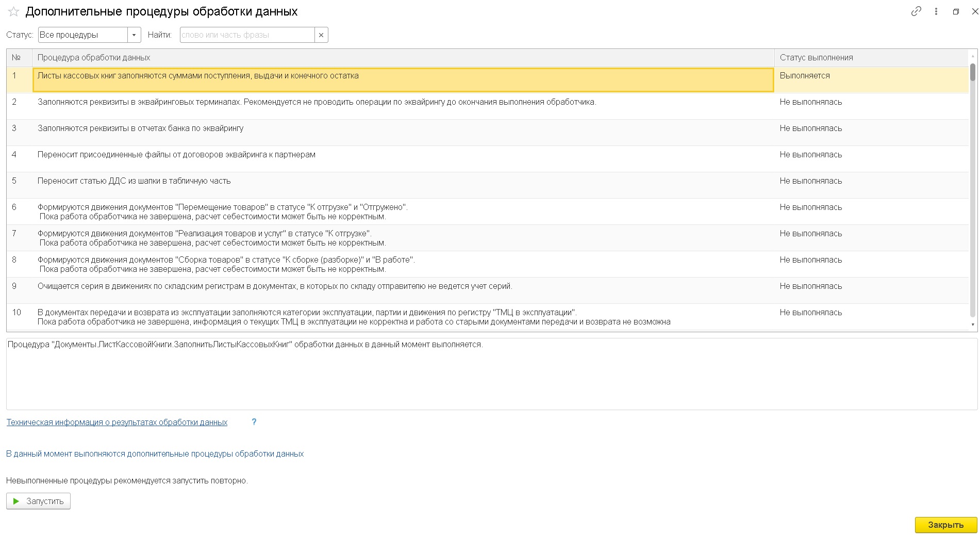Open the question mark help icon

pyautogui.click(x=254, y=422)
